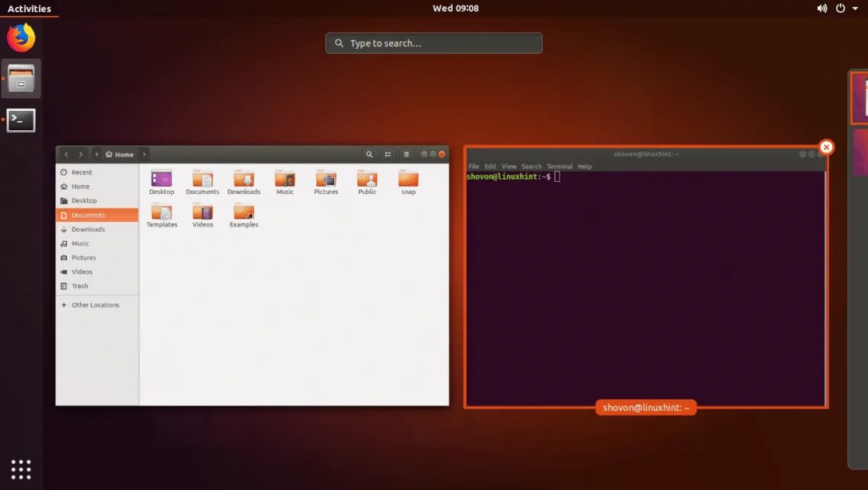Open Edit menu in terminal
This screenshot has height=490, width=868.
[x=490, y=167]
